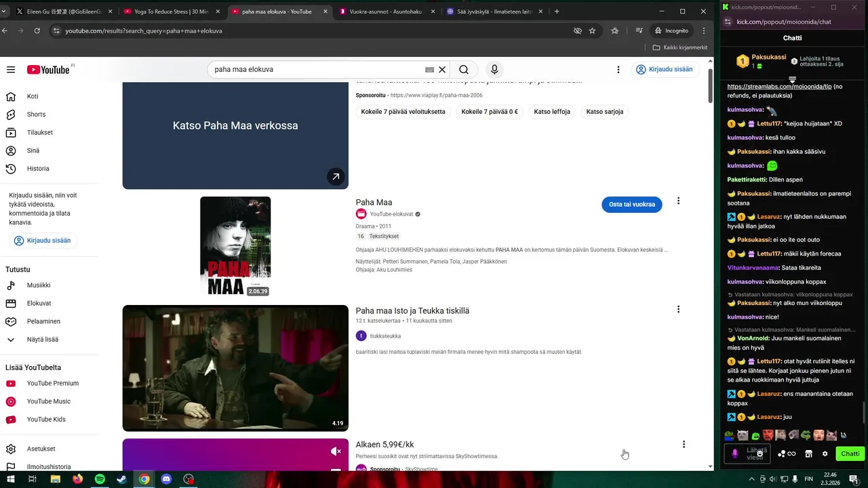Open Elokuvat under Tutustu
Screen dimensions: 868x488
pos(49,304)
